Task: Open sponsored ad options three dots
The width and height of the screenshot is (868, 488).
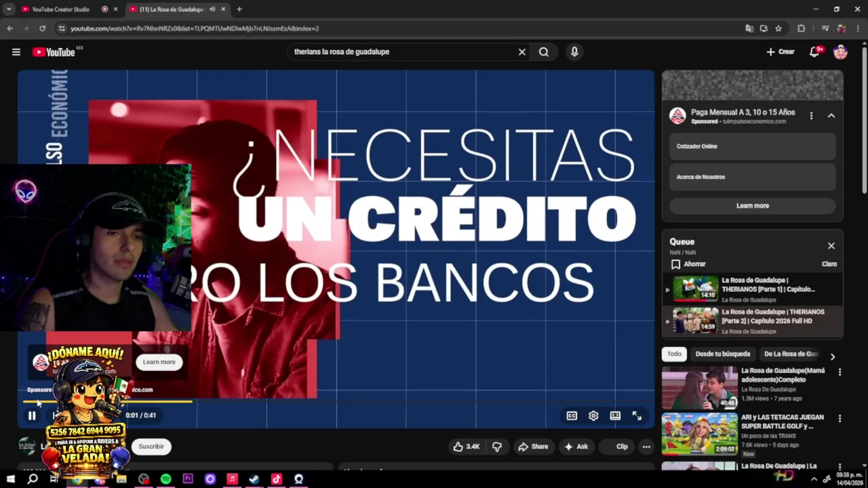Action: (811, 116)
